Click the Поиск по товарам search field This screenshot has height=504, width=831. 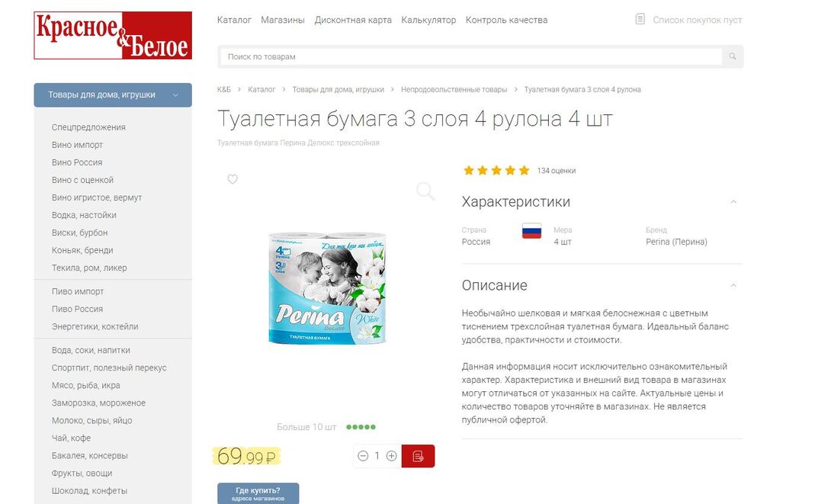pyautogui.click(x=470, y=56)
